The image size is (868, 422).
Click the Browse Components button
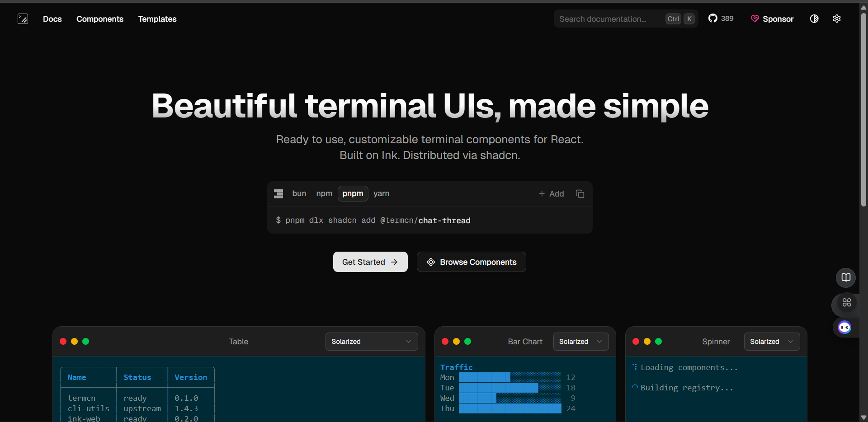pyautogui.click(x=472, y=262)
